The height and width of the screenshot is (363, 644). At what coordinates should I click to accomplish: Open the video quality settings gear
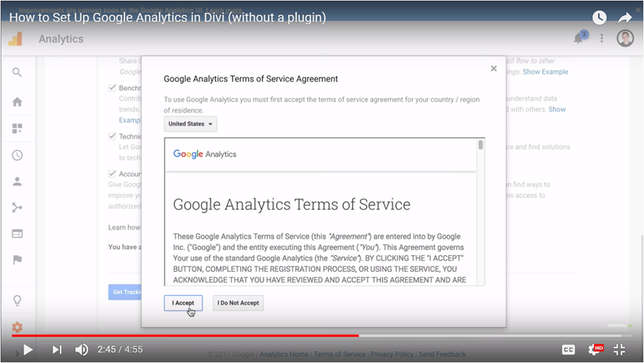click(x=594, y=350)
